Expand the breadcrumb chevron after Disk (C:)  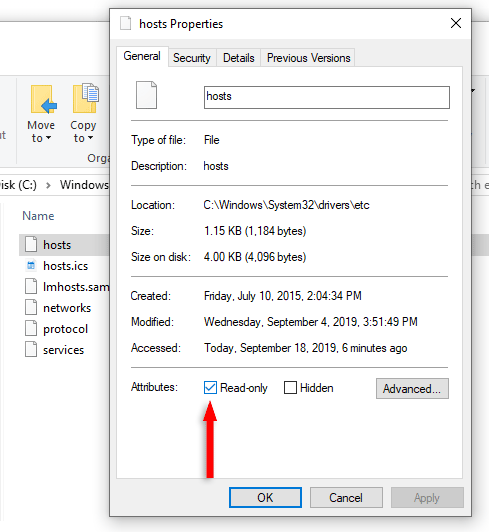point(49,185)
